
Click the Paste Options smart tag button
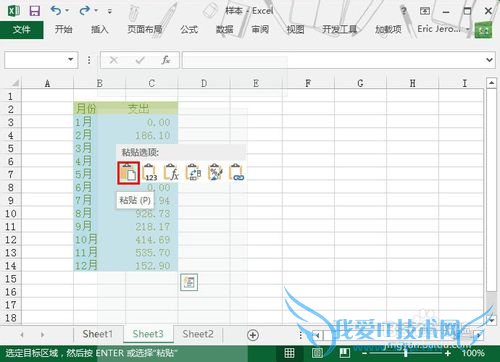(x=189, y=282)
